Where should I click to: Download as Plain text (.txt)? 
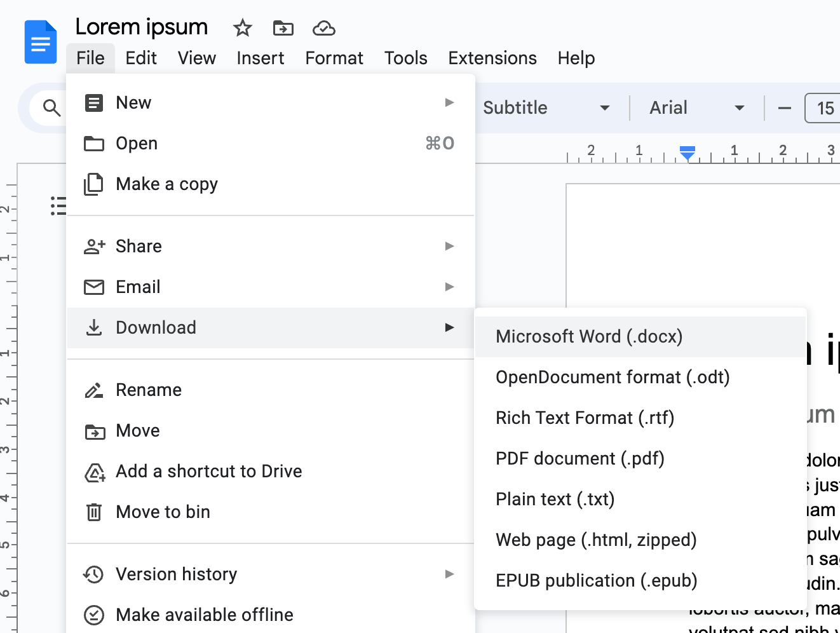click(x=640, y=500)
